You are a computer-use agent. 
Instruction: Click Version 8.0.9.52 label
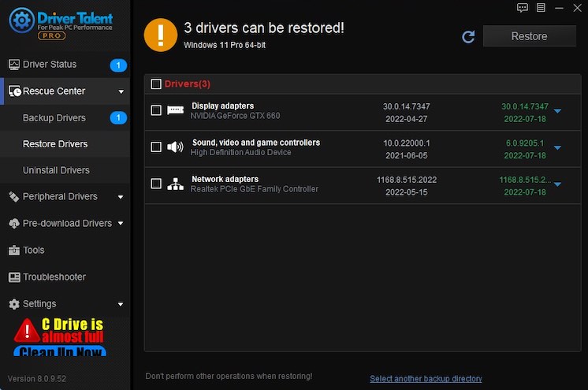coord(37,379)
